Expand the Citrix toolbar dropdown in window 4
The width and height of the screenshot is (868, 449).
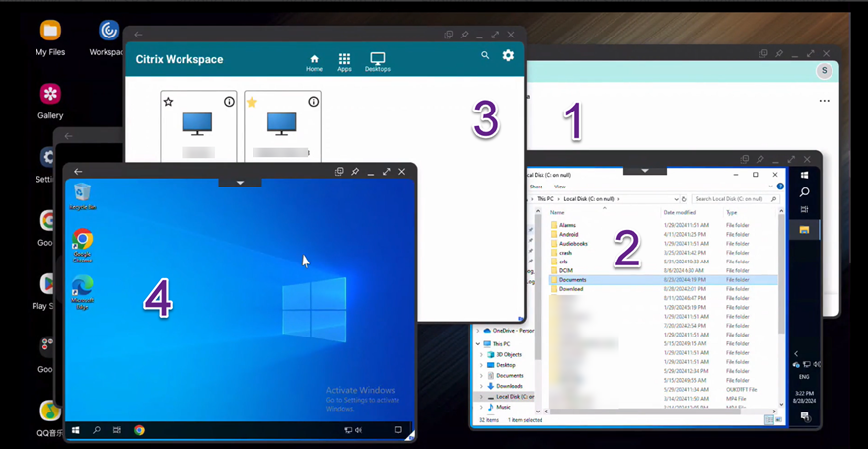(240, 183)
